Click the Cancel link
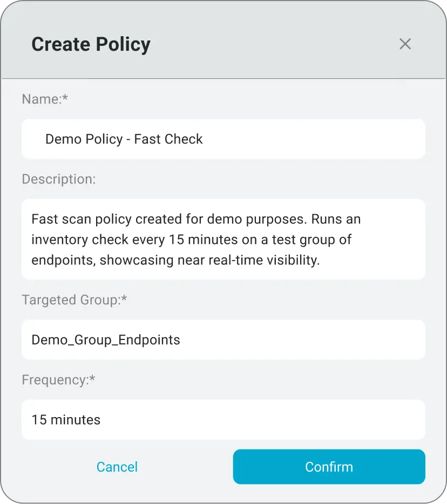Viewport: 447px width, 504px height. [117, 467]
